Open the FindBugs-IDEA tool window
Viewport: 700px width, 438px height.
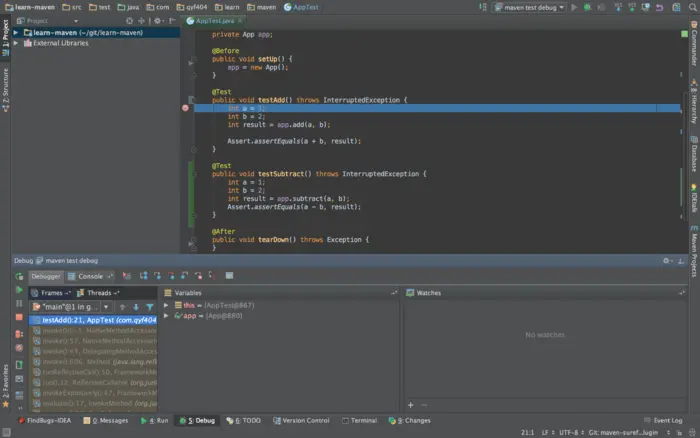(44, 421)
